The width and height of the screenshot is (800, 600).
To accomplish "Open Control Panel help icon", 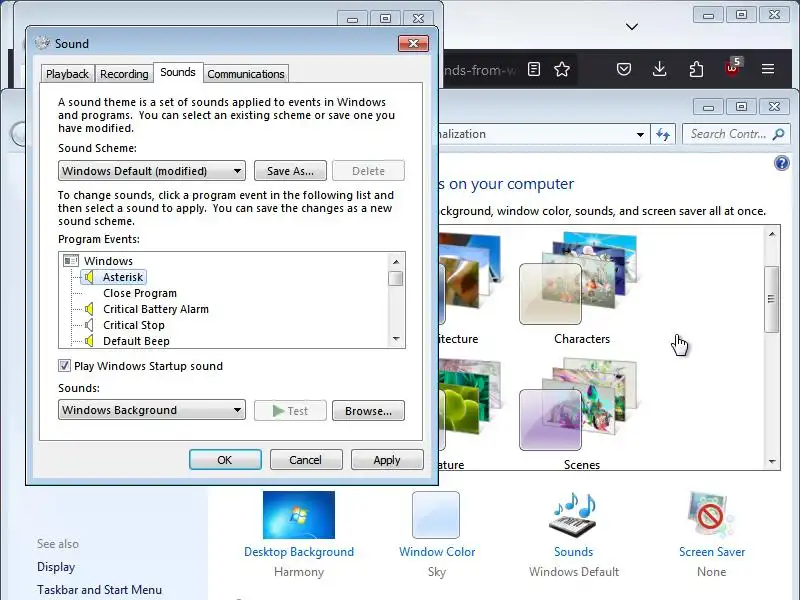I will (x=781, y=163).
